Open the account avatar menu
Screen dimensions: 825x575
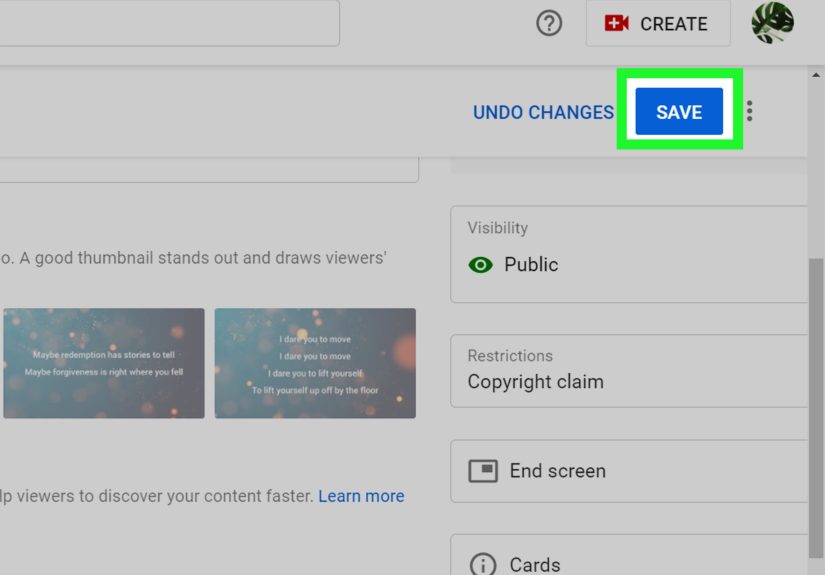[x=772, y=23]
